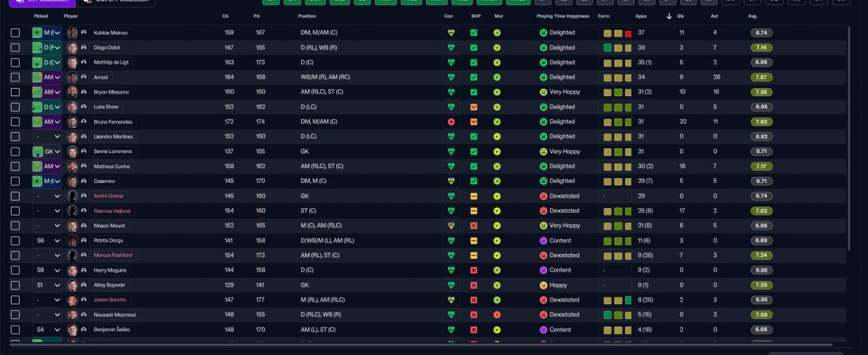Click the person icon beside Matthijs de Ligt

pos(83,62)
